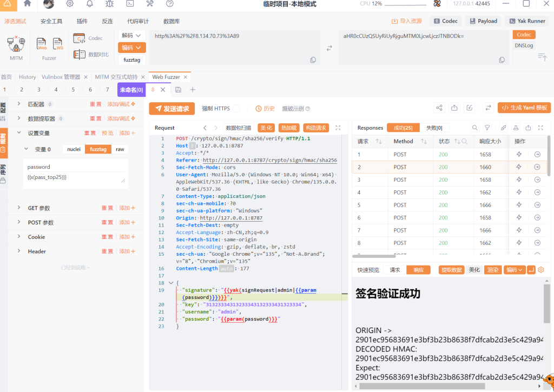Select the nuclei variable mode

coord(74,149)
